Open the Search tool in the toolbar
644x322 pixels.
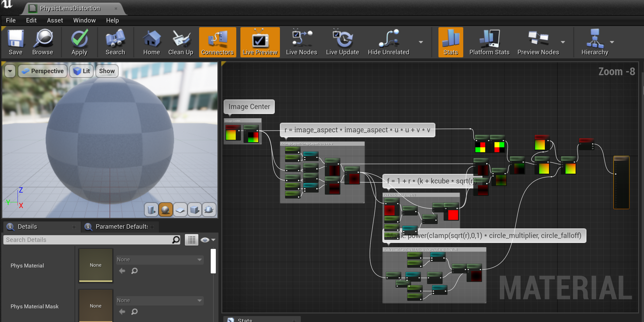pyautogui.click(x=115, y=42)
